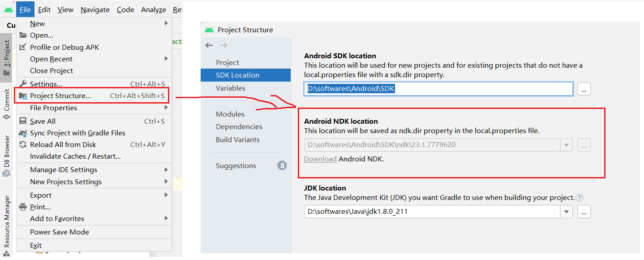This screenshot has width=644, height=260.
Task: Click the JDK location help icon
Action: (580, 198)
